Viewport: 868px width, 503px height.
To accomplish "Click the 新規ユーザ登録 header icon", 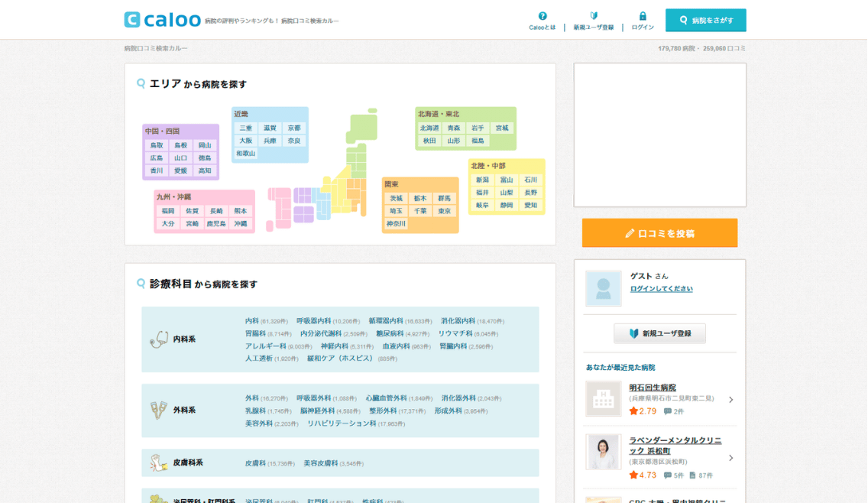I will (x=594, y=16).
